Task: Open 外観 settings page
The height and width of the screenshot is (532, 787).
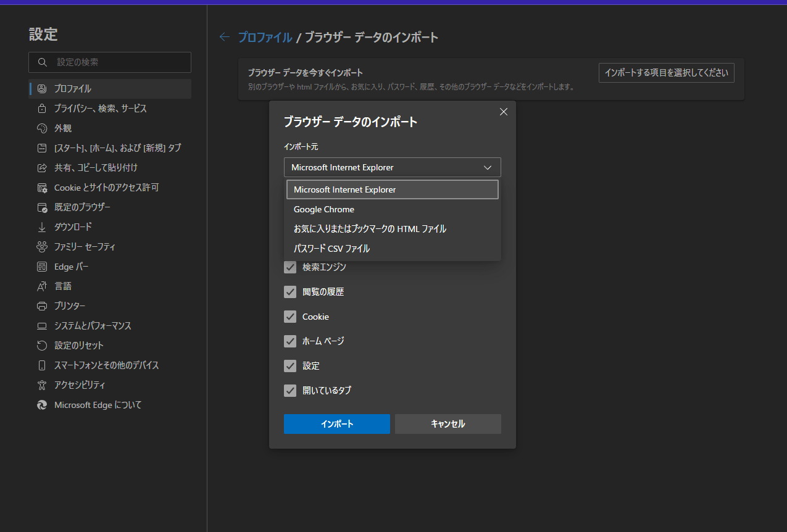Action: point(110,128)
